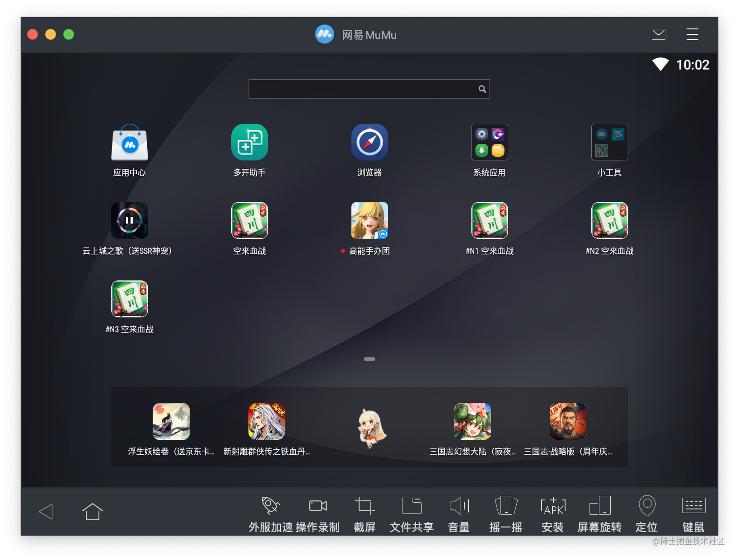
Task: Open 文件共享 file sharing
Action: 412,514
